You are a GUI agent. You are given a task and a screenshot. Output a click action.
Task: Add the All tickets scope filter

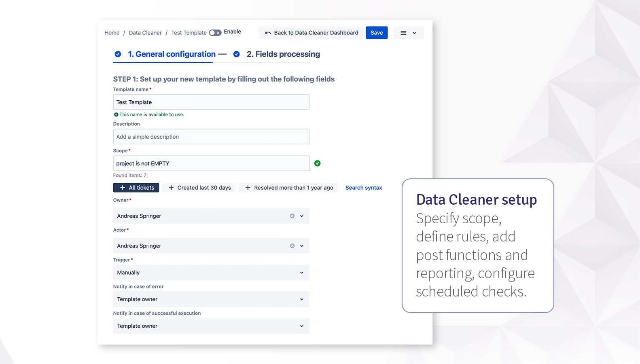(136, 188)
